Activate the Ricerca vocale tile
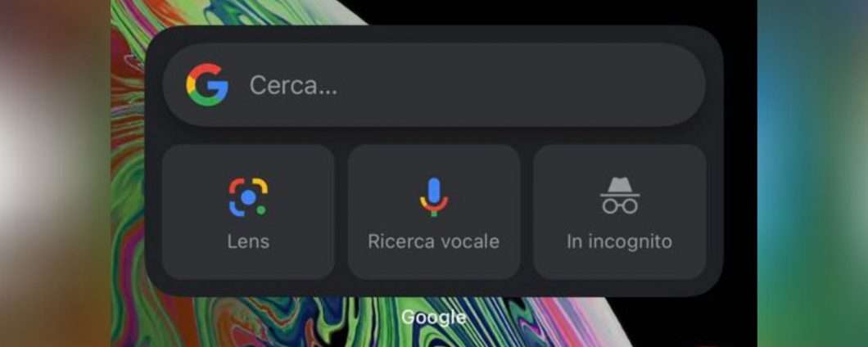 pyautogui.click(x=434, y=212)
